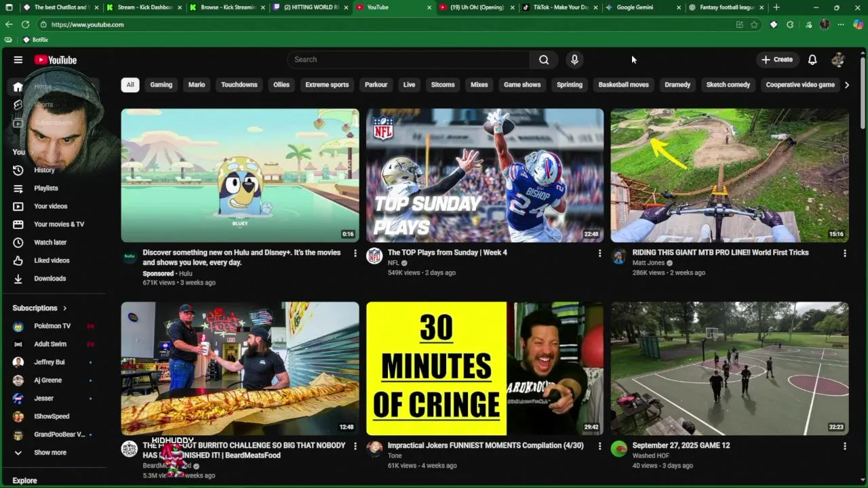Focus the YouTube search field

point(408,60)
